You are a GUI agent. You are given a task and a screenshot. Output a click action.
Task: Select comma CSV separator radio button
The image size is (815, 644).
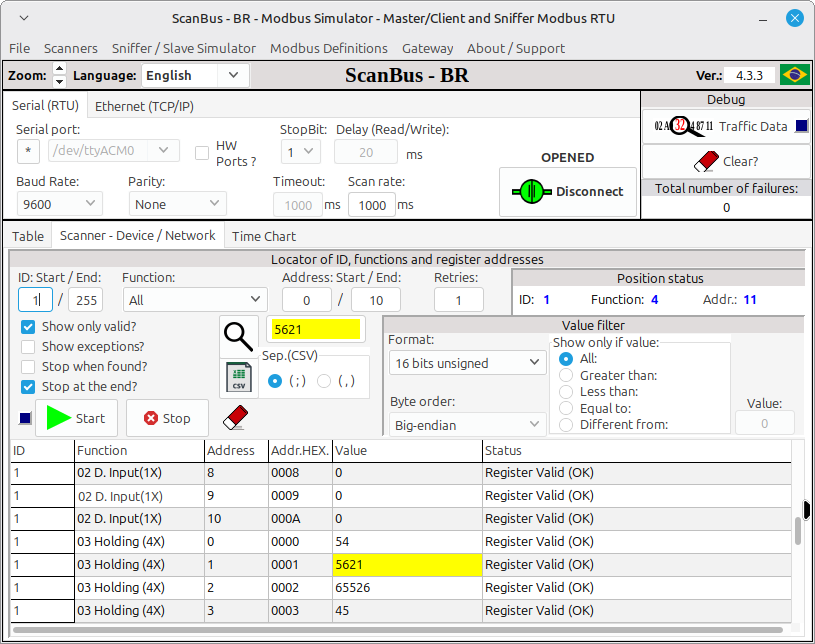(324, 381)
